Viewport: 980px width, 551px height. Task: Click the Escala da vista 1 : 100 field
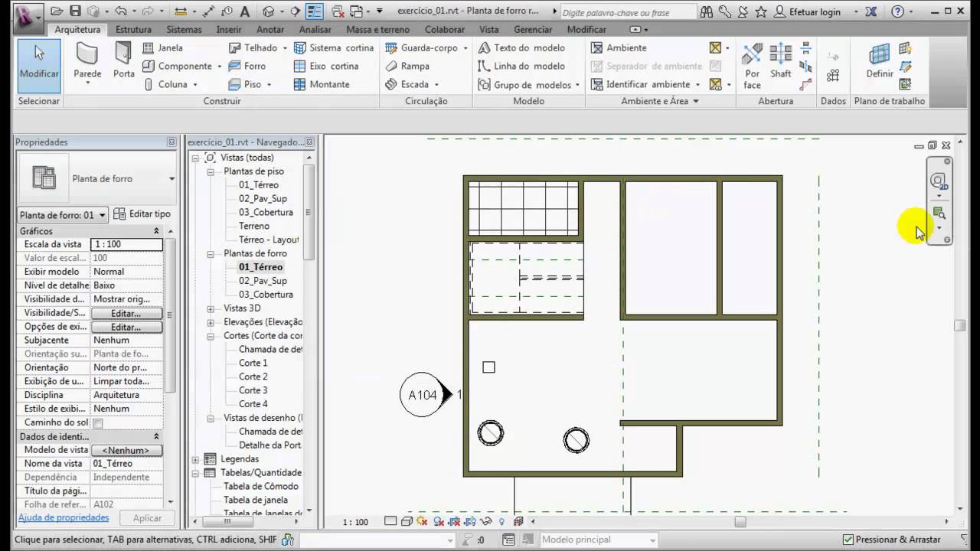126,245
